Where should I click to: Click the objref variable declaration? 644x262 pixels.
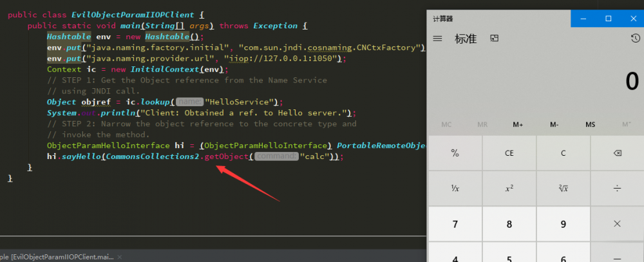(96, 102)
